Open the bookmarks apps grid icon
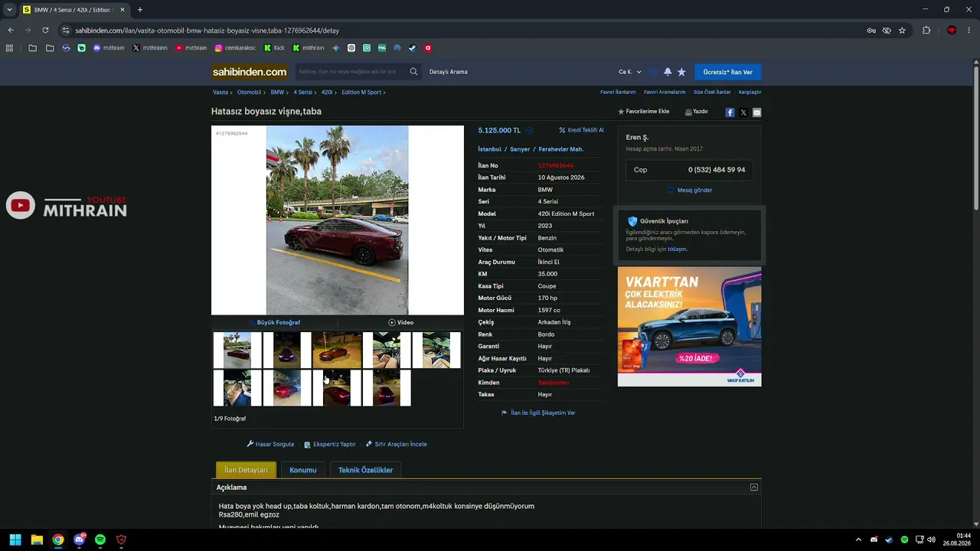The height and width of the screenshot is (551, 980). click(9, 48)
